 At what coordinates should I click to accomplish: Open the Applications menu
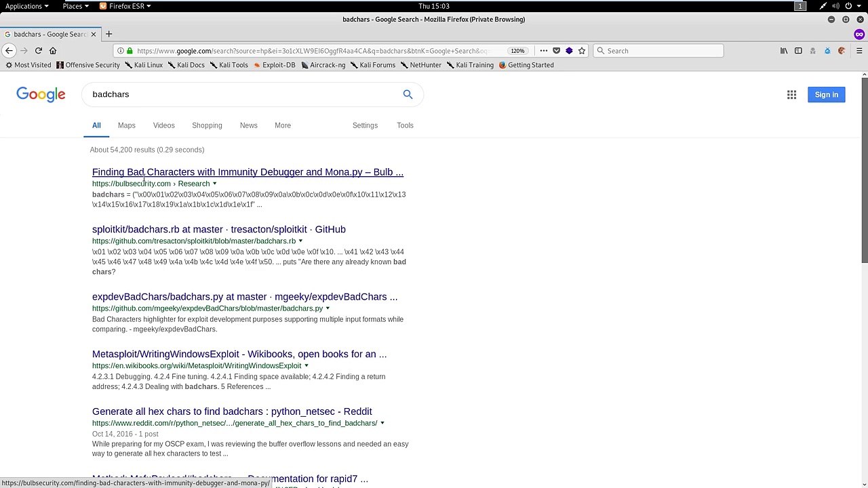click(26, 6)
